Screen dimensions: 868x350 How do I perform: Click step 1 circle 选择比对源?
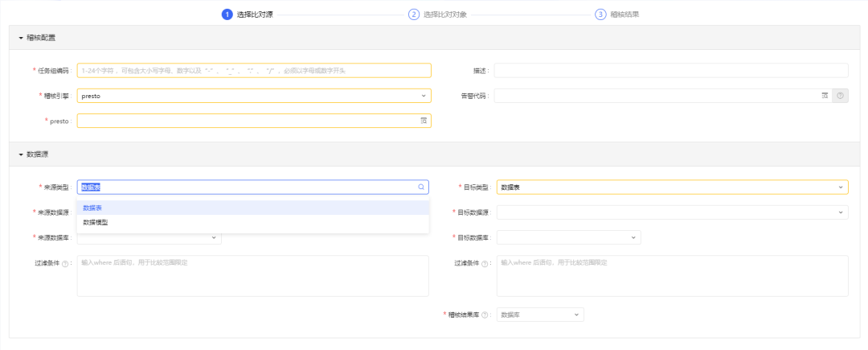pyautogui.click(x=227, y=14)
